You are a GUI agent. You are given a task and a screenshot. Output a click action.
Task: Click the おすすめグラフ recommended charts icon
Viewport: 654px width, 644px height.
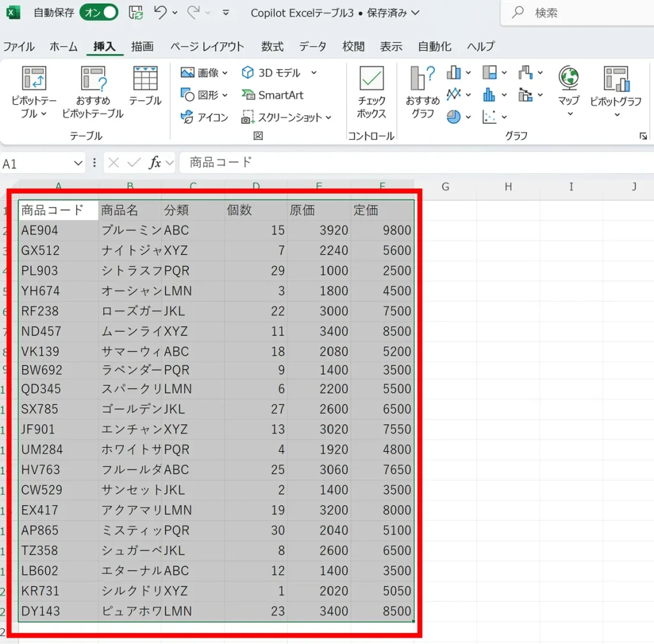coord(423,79)
